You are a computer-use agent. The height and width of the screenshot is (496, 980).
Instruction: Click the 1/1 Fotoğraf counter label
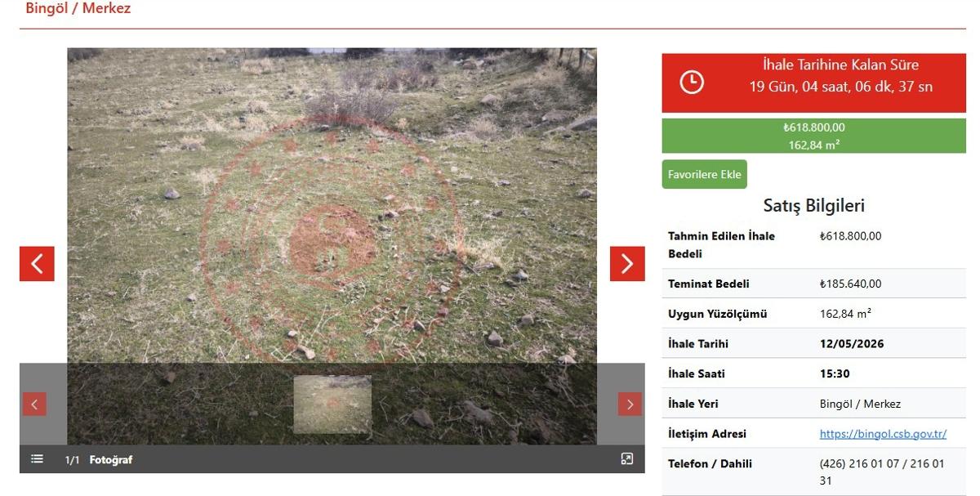[x=98, y=460]
